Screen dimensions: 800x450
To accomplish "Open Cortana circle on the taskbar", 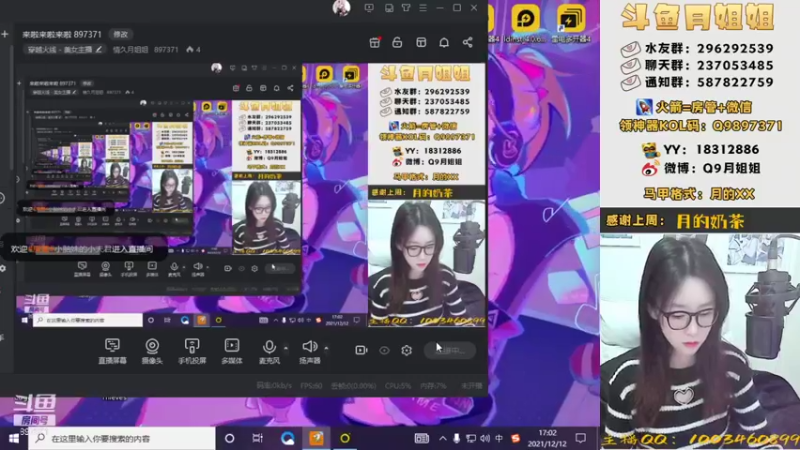I will (230, 438).
